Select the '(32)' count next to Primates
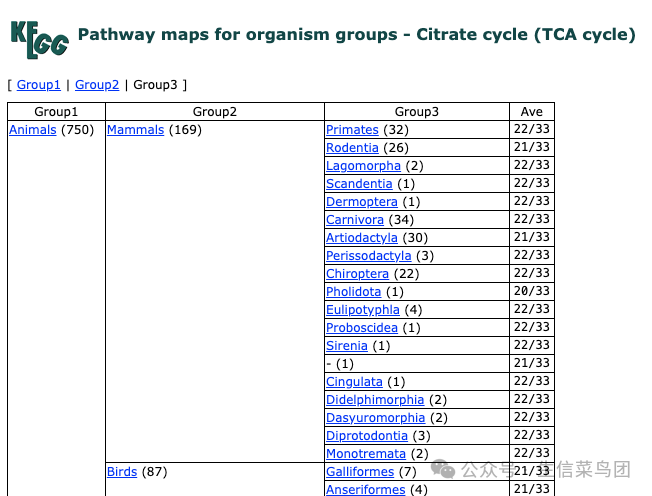652x496 pixels. pos(396,130)
